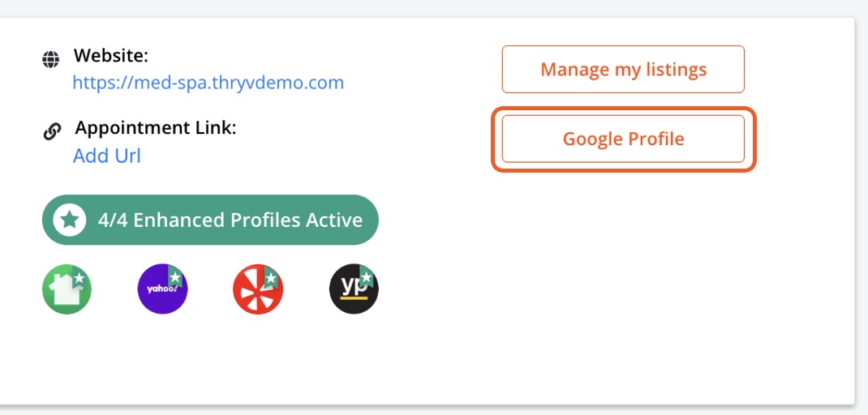Image resolution: width=868 pixels, height=415 pixels.
Task: Click the 4/4 Enhanced Profiles Active text
Action: (x=230, y=220)
